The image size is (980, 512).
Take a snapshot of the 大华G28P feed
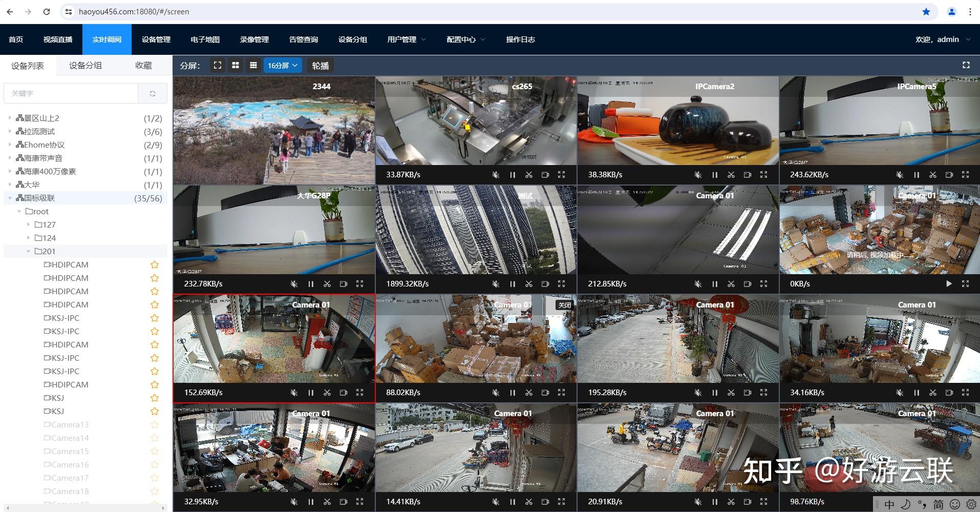pyautogui.click(x=327, y=283)
